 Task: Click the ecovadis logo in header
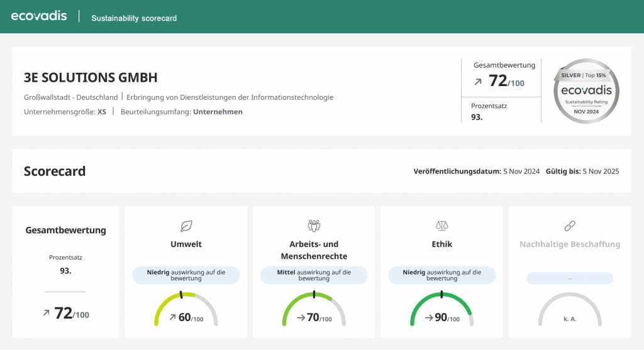click(39, 16)
